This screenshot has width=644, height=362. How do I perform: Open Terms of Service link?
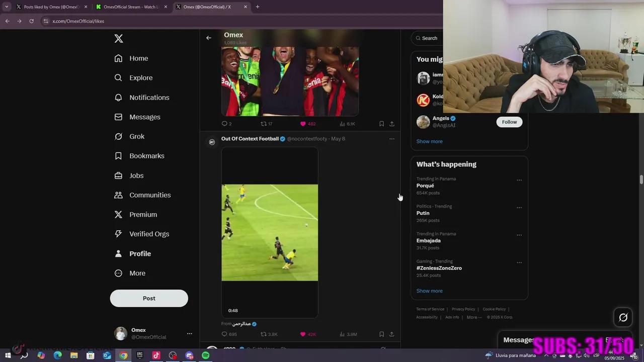coord(430,309)
